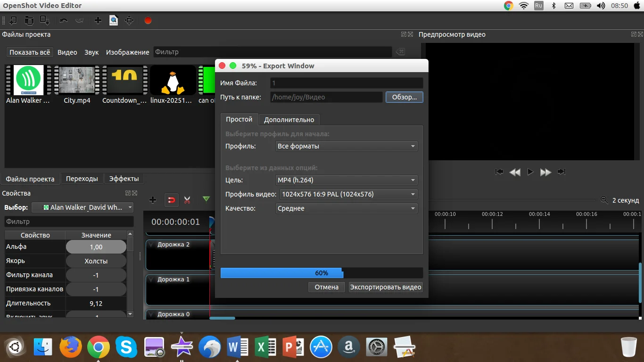Switch to the Дополнительно tab
This screenshot has width=644, height=362.
point(289,120)
